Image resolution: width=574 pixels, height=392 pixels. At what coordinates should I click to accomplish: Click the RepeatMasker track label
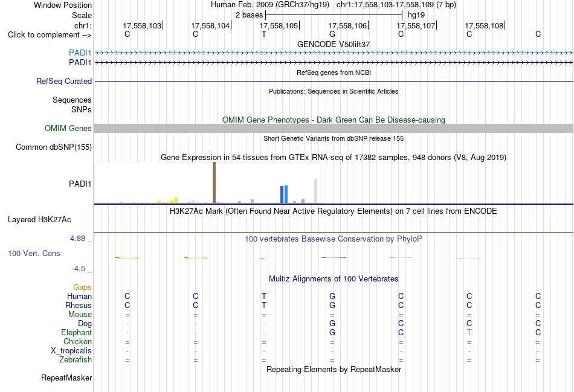pyautogui.click(x=66, y=378)
